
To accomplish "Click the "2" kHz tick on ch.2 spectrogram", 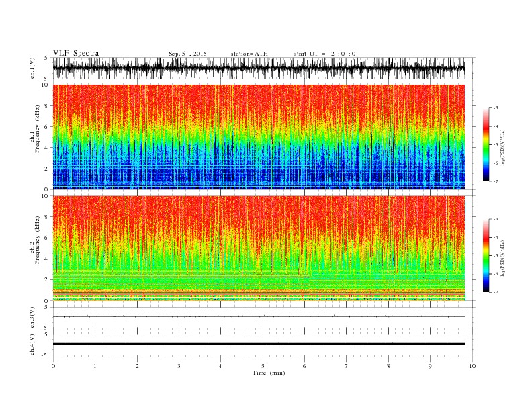I will (x=46, y=280).
